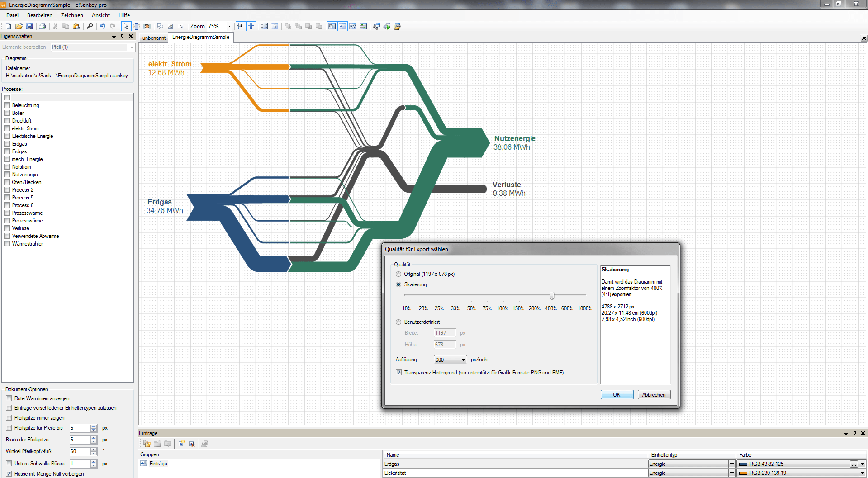Open Elemente bearbeiten Pfeil dropdown

(x=132, y=47)
